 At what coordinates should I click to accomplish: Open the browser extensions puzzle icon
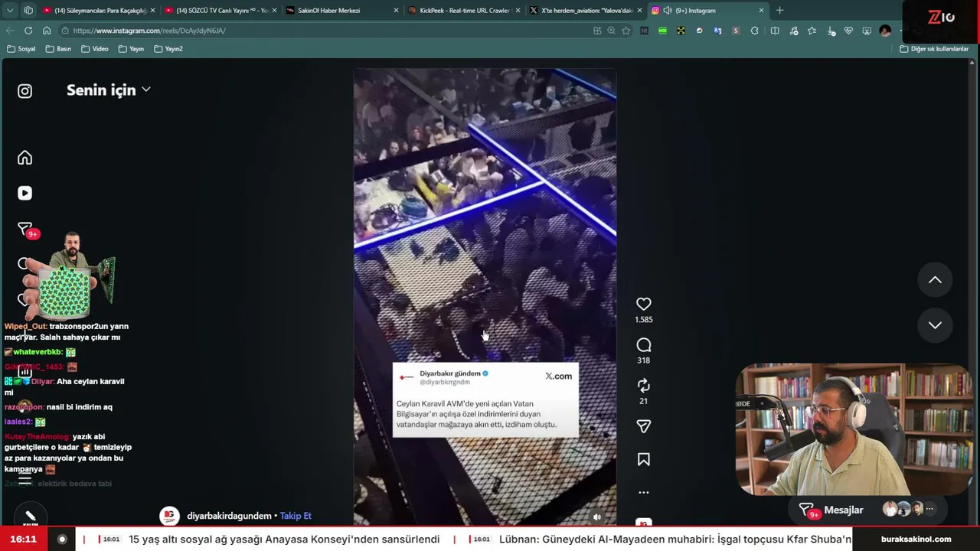[x=755, y=31]
